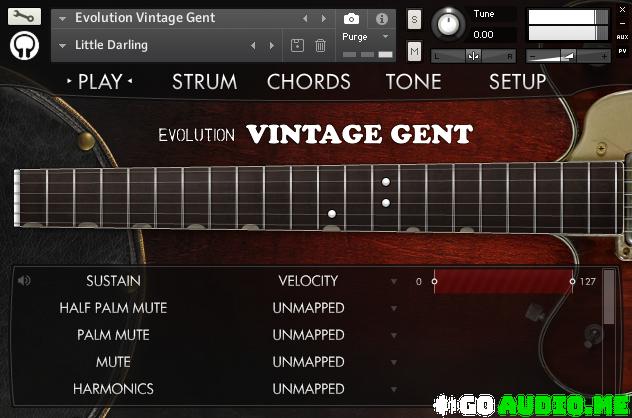Switch to the SETUP tab
Viewport: 632px width, 418px height.
[x=518, y=82]
